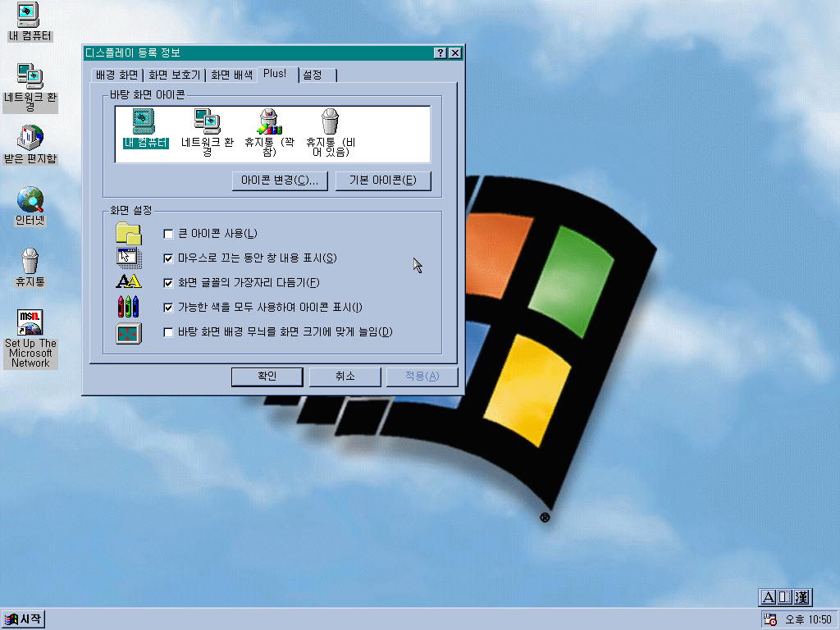Viewport: 840px width, 630px height.
Task: Click the 漢 hanja conversion icon
Action: pyautogui.click(x=802, y=597)
